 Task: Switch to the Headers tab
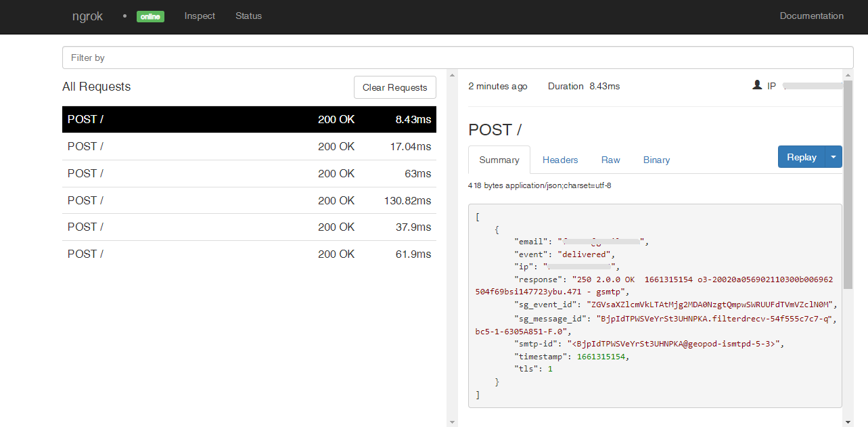[560, 160]
